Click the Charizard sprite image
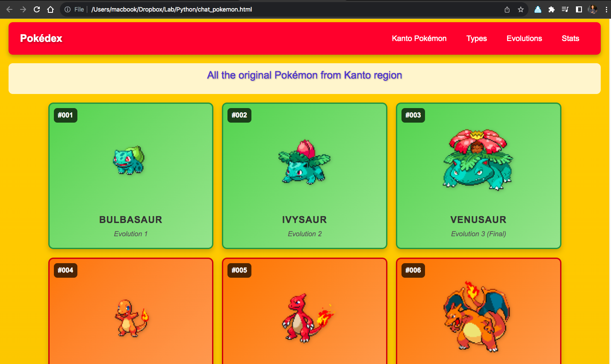The height and width of the screenshot is (364, 611). [x=477, y=316]
